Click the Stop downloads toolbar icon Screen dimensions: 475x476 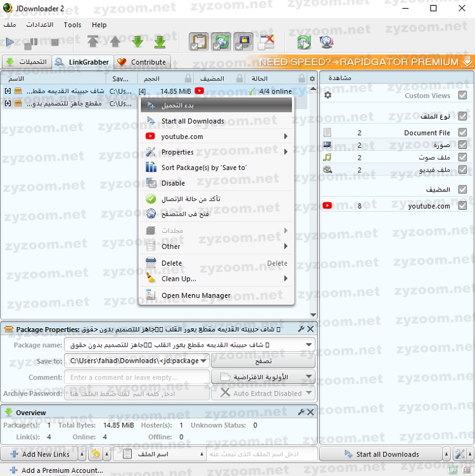coord(54,42)
